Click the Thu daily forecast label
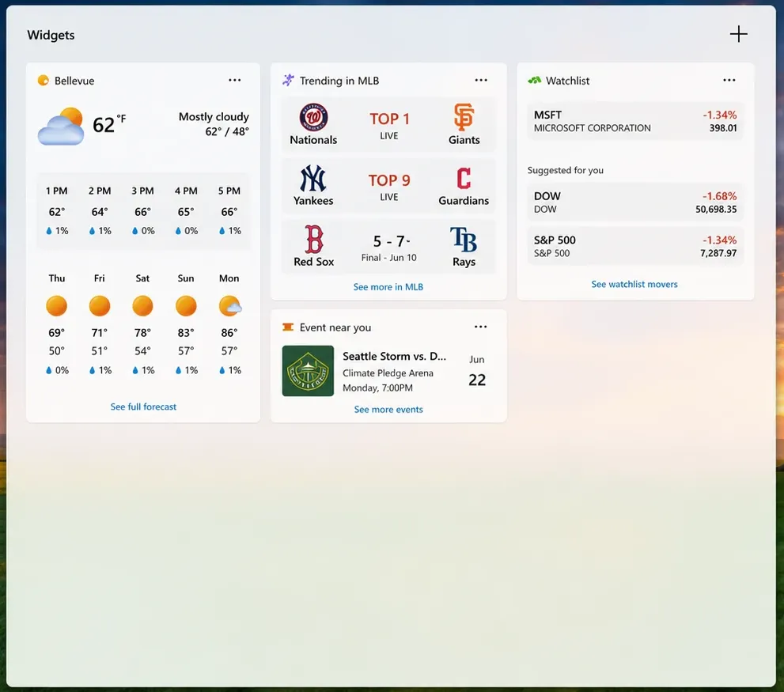784x692 pixels. pos(56,278)
